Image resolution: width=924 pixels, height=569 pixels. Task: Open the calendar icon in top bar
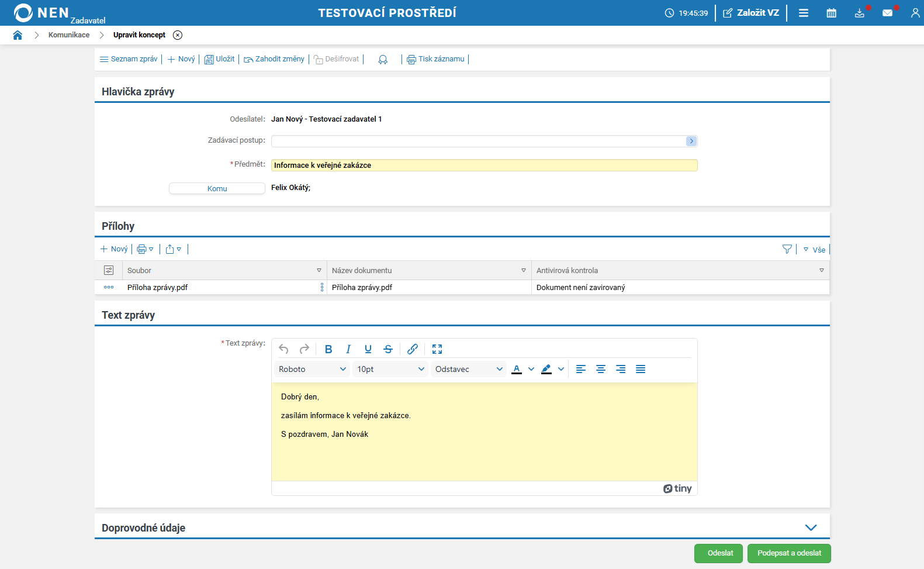tap(831, 13)
